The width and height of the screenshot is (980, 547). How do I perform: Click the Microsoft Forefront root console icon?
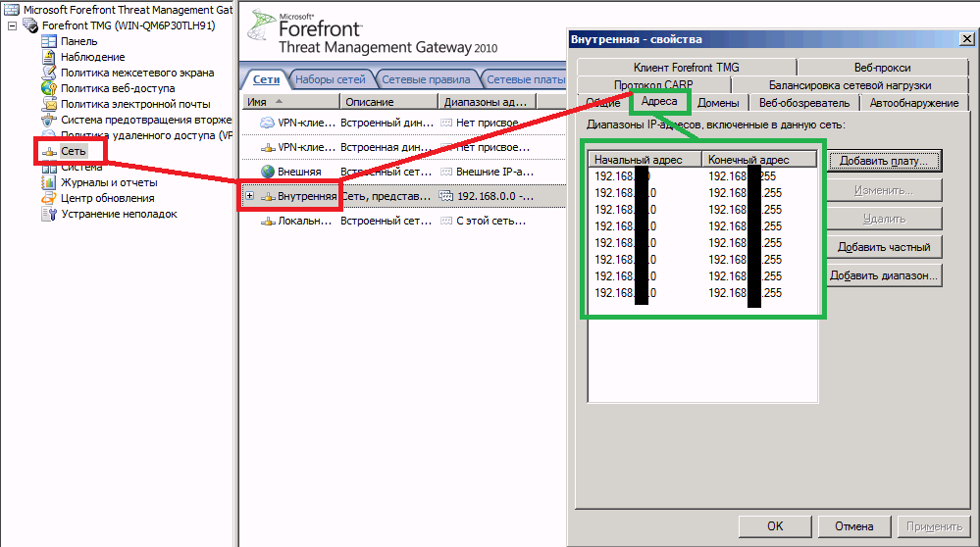(x=11, y=10)
